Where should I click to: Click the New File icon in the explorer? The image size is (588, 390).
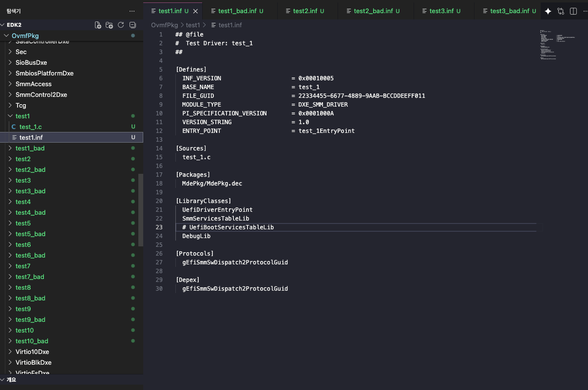[x=98, y=25]
